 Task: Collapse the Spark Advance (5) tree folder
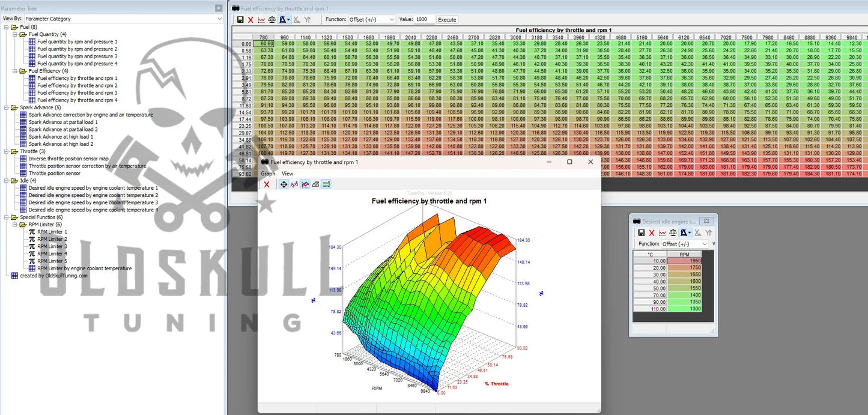pos(7,108)
